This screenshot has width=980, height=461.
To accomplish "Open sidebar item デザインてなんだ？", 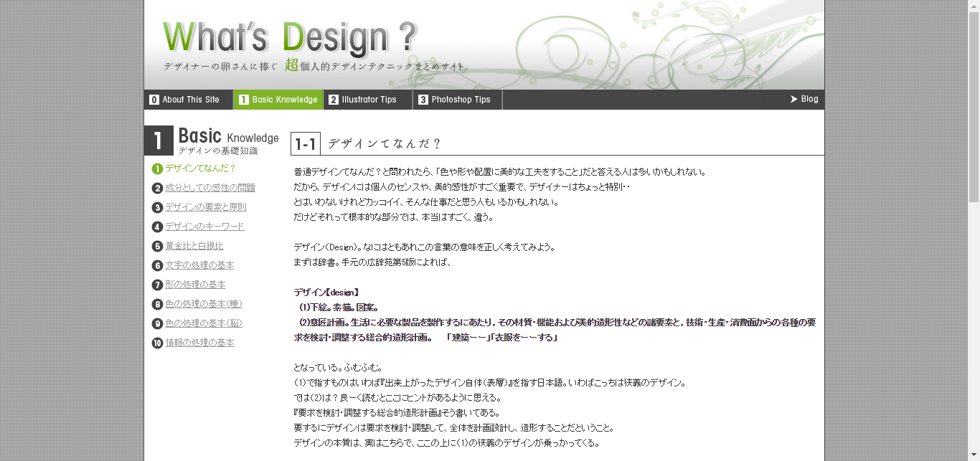I will (x=200, y=168).
